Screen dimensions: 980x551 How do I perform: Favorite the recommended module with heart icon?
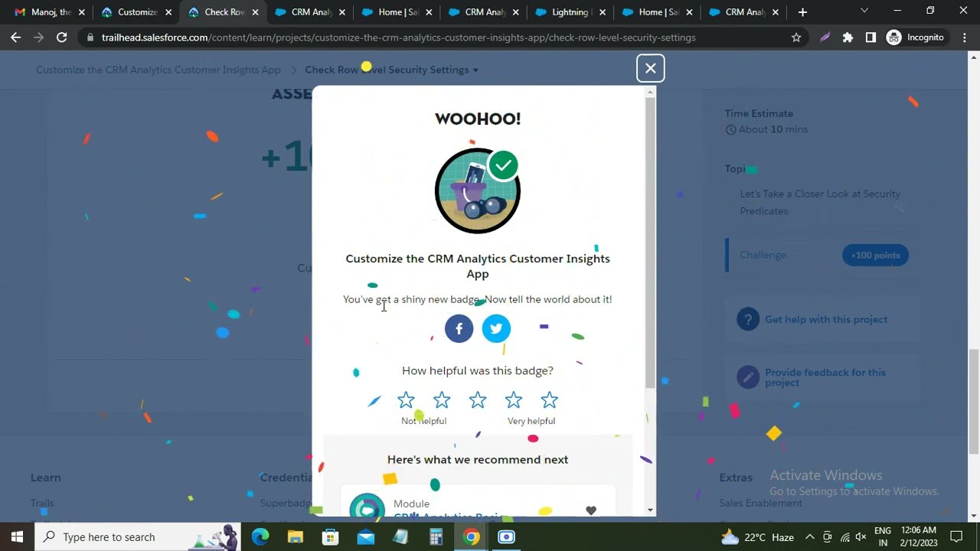(x=591, y=510)
